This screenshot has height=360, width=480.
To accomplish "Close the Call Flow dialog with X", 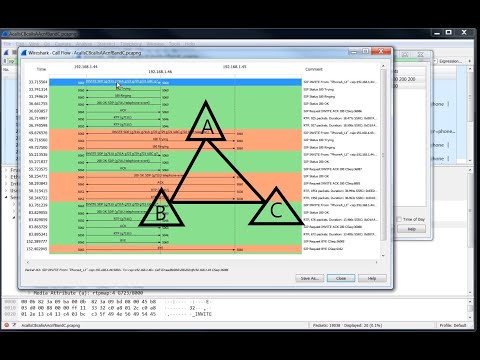I will [381, 51].
